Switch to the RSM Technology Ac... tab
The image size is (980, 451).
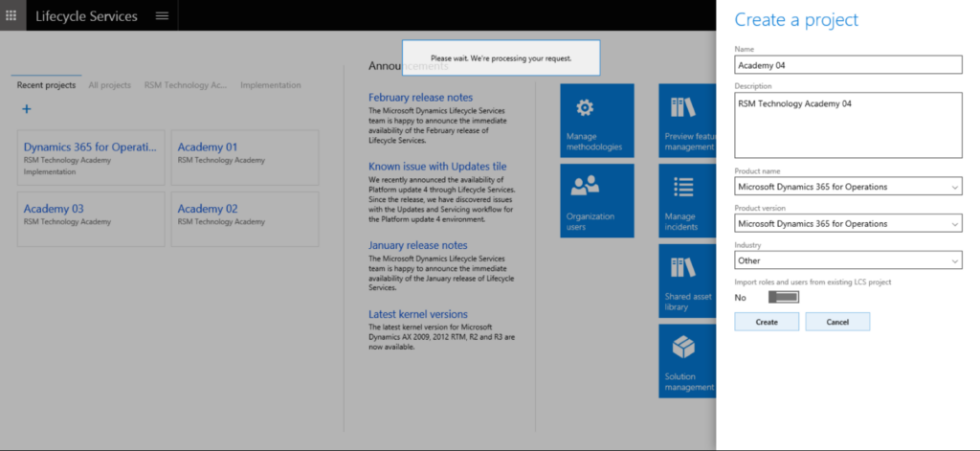[x=186, y=85]
